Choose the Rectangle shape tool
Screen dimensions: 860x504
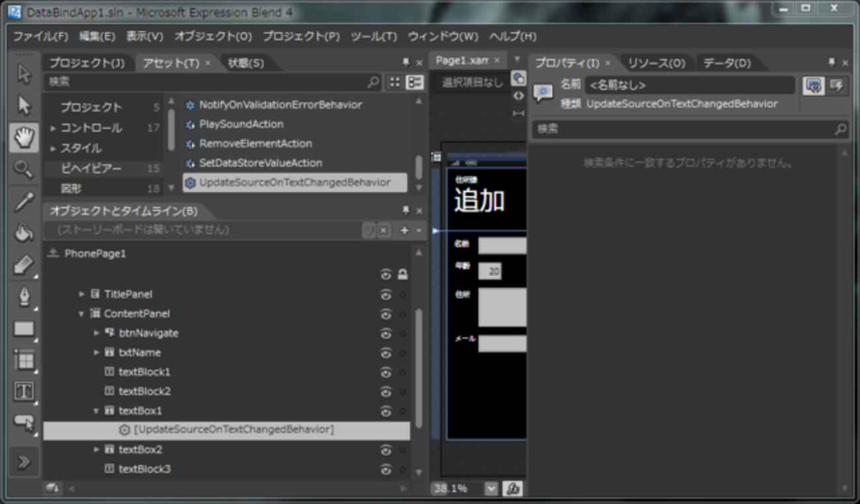(24, 329)
